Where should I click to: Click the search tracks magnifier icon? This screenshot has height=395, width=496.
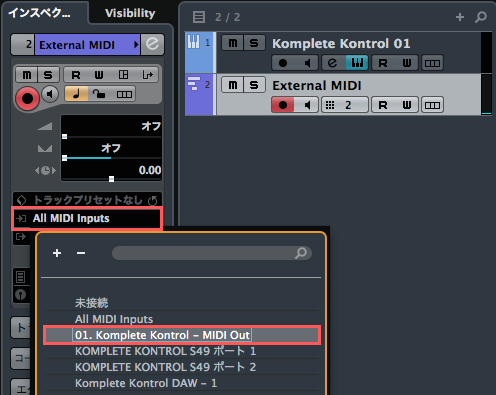481,17
